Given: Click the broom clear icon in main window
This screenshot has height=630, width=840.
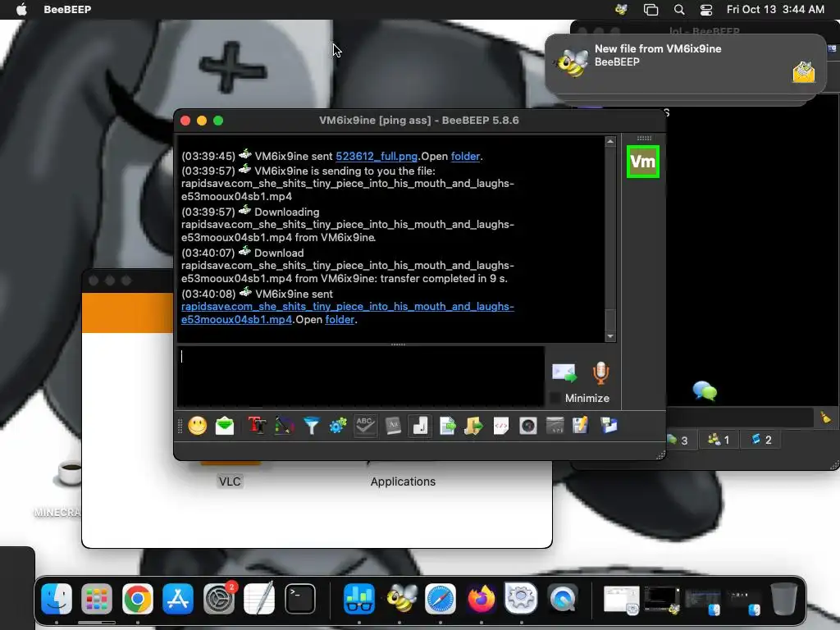Looking at the screenshot, I should click(825, 418).
